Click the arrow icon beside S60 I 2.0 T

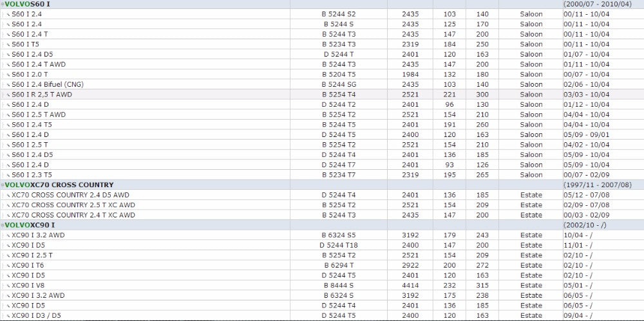[x=8, y=75]
